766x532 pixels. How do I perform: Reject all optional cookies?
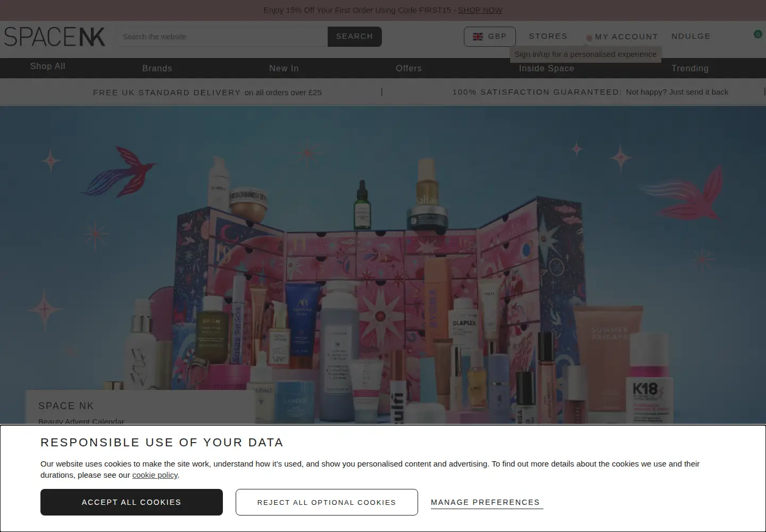(327, 502)
